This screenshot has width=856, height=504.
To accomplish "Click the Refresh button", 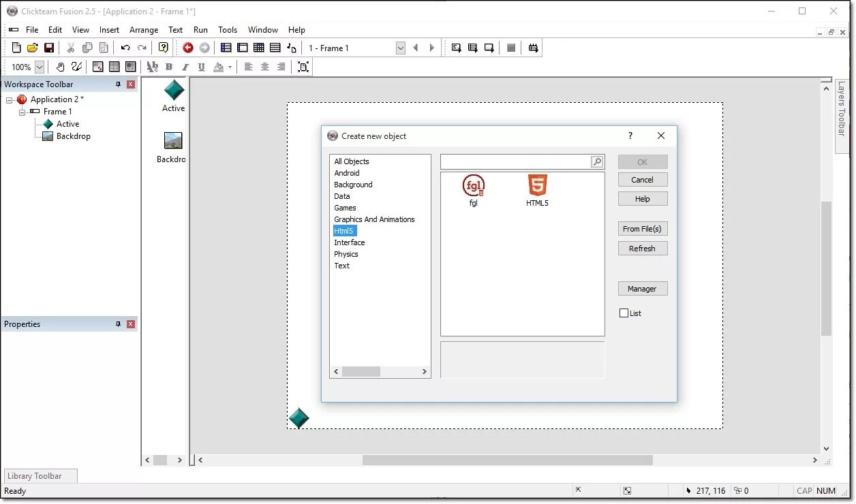I will click(643, 249).
